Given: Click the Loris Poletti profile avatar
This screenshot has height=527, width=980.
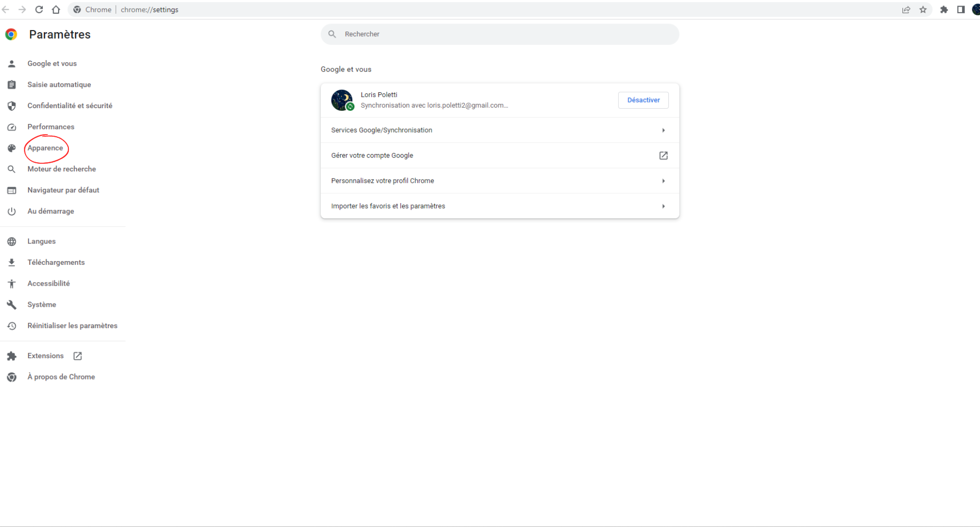Looking at the screenshot, I should pos(342,100).
